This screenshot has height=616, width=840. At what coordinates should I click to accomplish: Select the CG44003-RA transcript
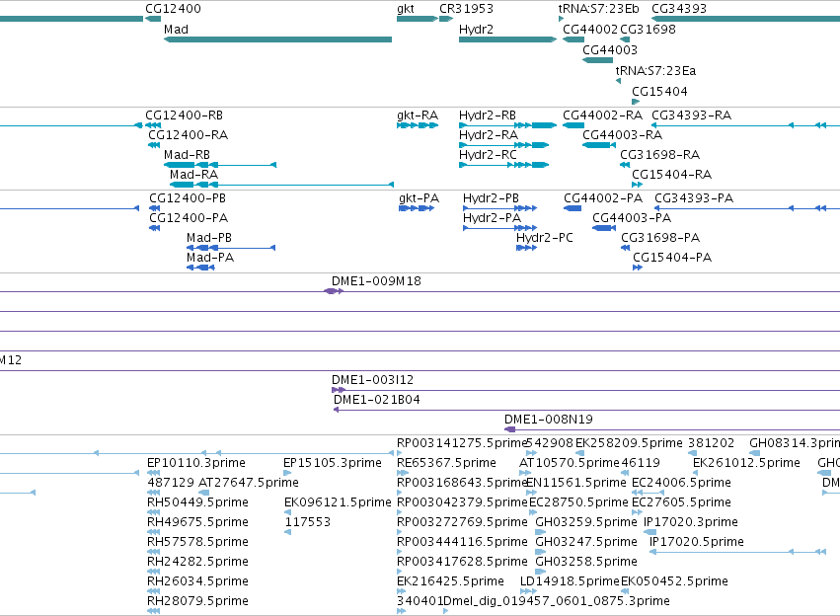click(x=599, y=145)
